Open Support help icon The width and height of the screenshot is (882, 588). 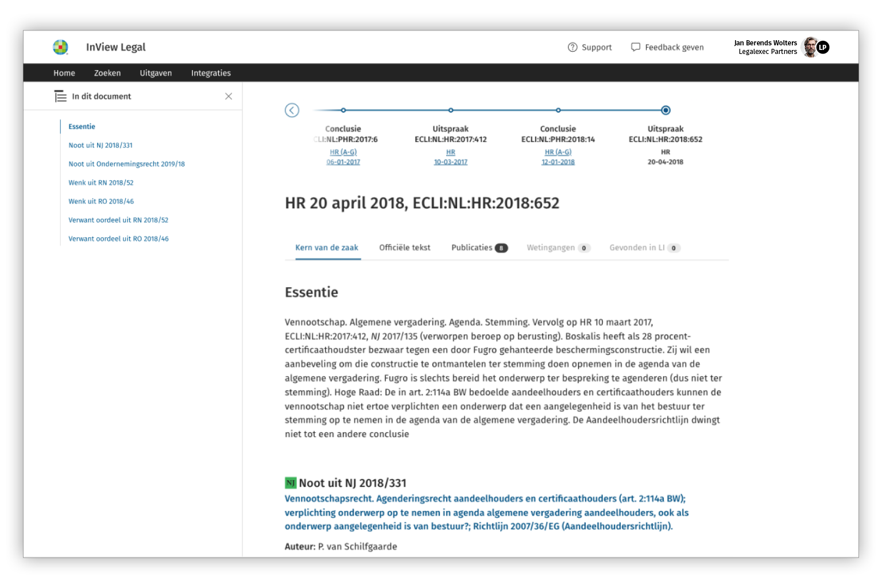point(572,47)
